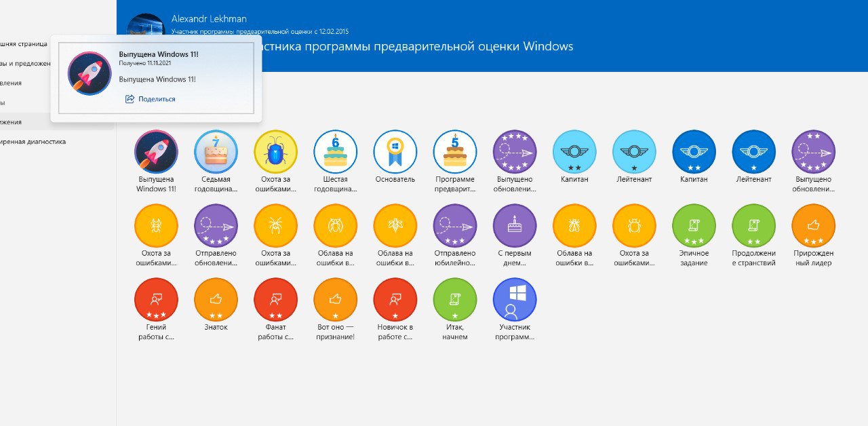Open the sidebar item ending in 'вления'

coord(12,83)
